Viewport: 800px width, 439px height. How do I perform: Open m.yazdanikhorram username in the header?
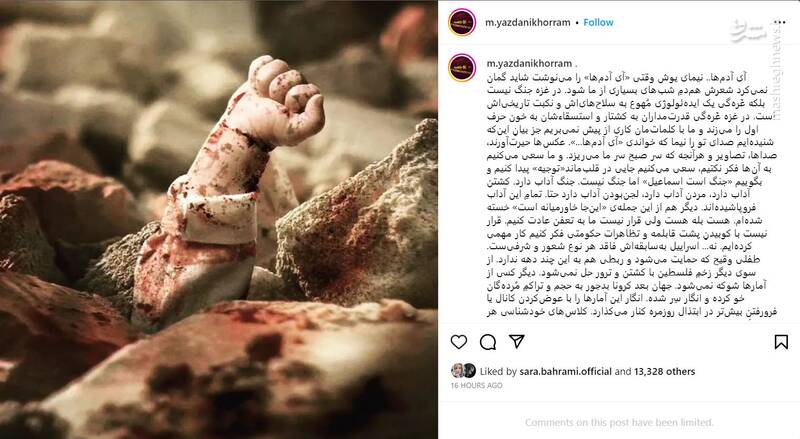[x=528, y=22]
